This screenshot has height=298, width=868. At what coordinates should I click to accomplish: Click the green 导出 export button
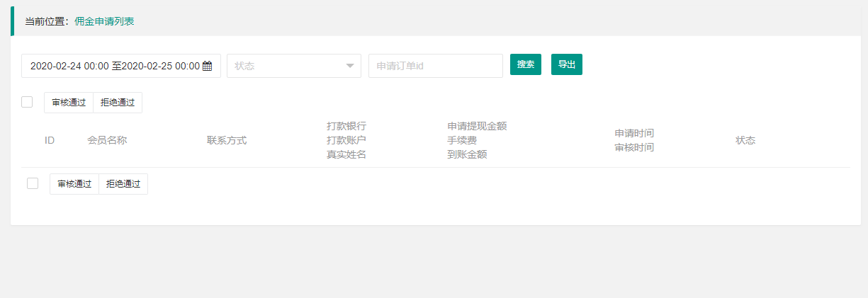click(567, 64)
